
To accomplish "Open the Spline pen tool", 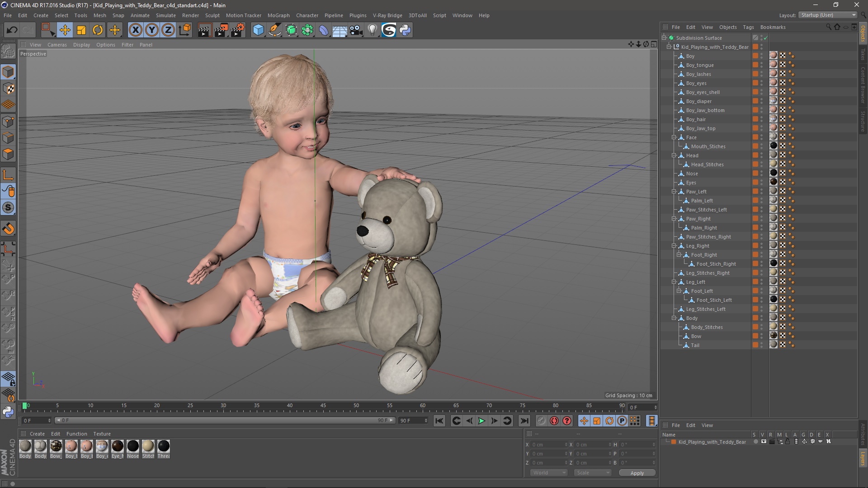I will 274,30.
